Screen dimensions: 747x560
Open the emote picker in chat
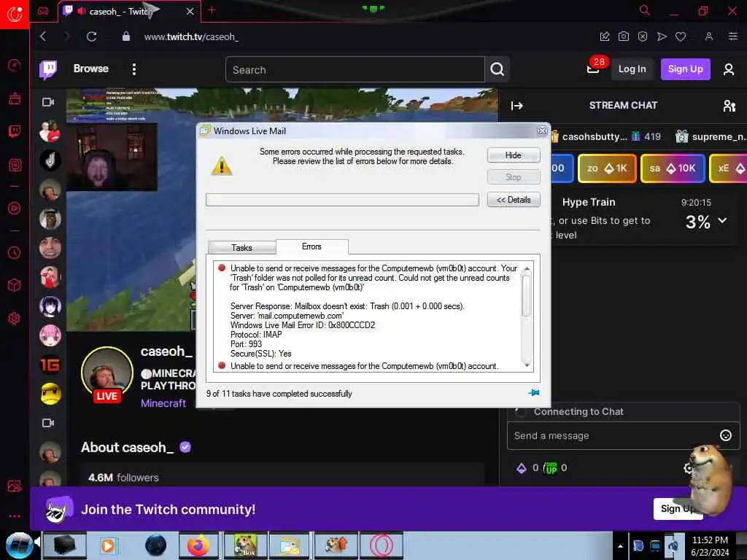click(x=726, y=435)
